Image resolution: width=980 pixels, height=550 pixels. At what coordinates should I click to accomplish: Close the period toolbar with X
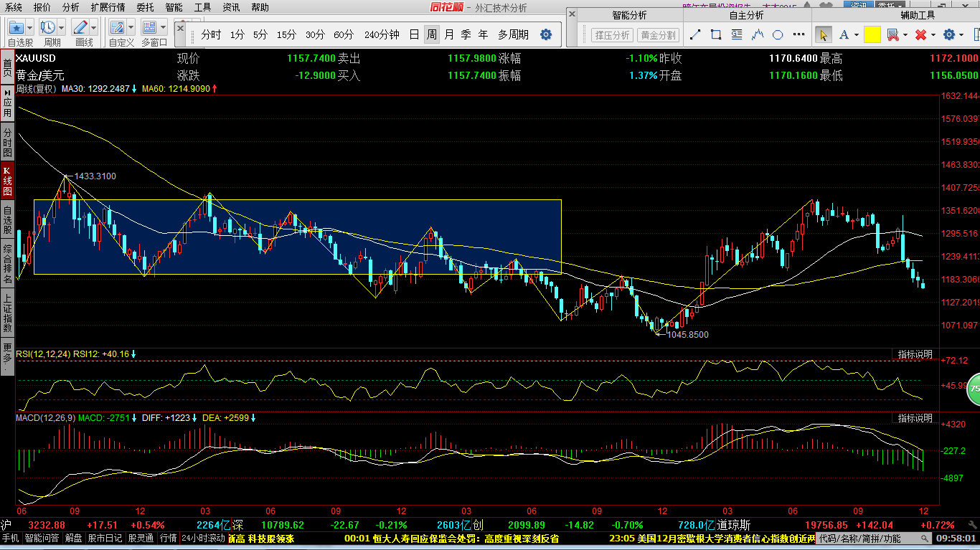click(180, 27)
